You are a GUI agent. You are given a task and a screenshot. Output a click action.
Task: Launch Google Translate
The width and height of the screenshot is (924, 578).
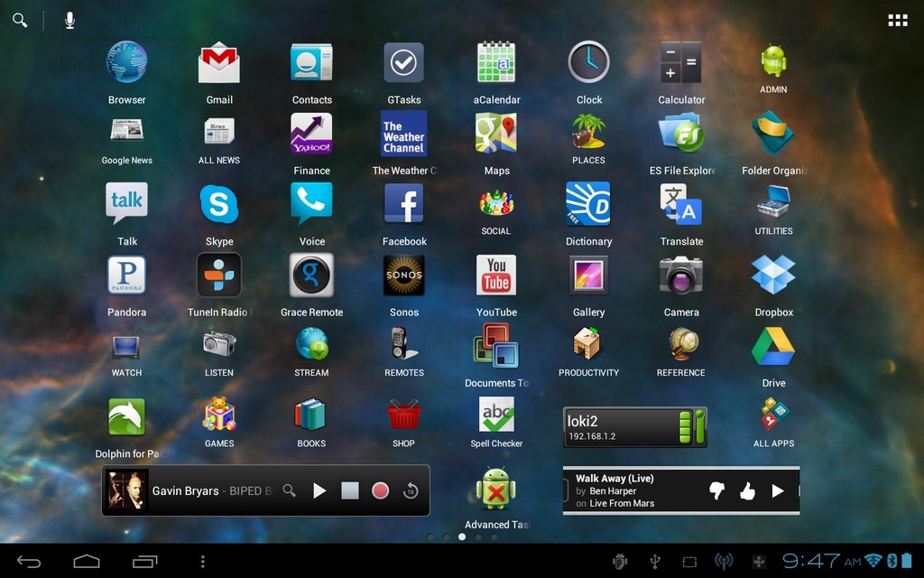pos(681,204)
